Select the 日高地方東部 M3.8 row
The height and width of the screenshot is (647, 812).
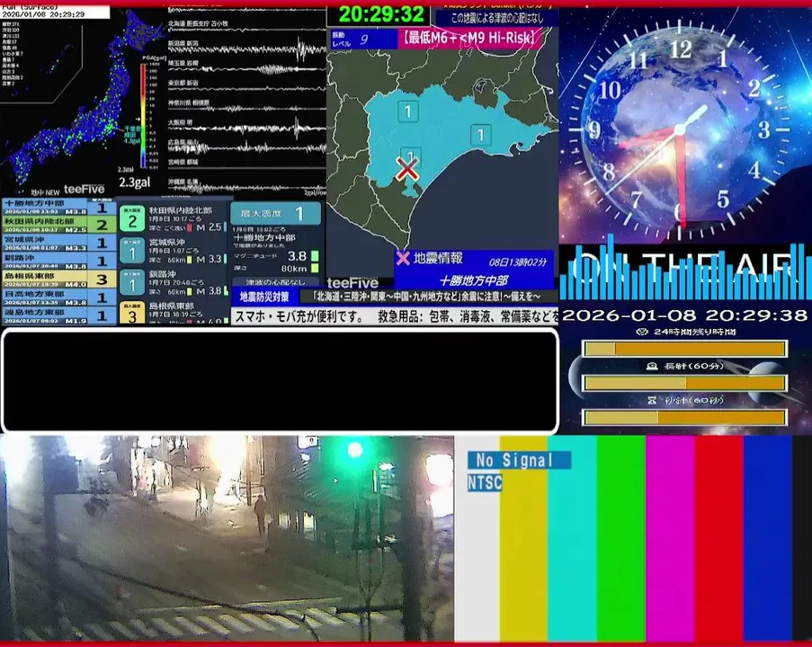coord(58,297)
